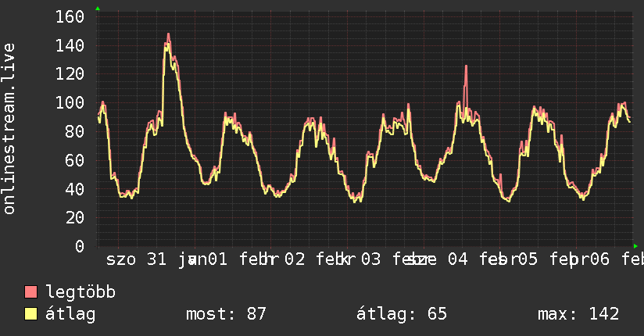Click the 160 y-axis label
Screen dimensions: 644x336
pos(70,17)
